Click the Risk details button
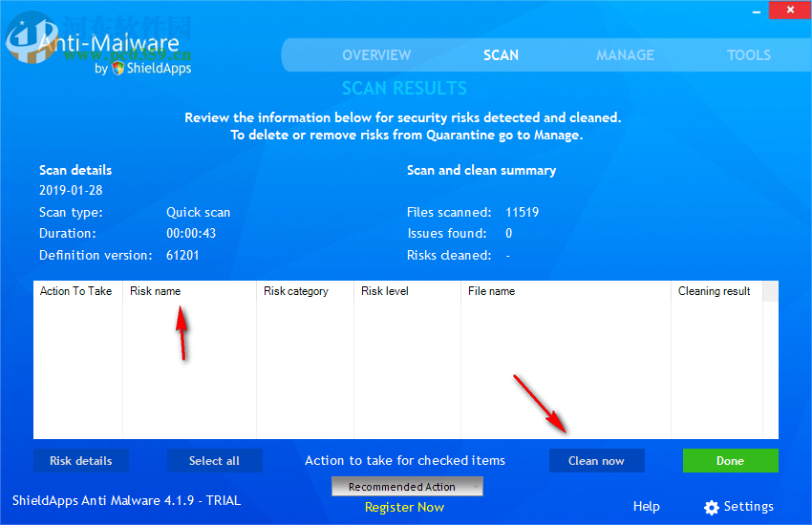The height and width of the screenshot is (525, 812). 81,460
